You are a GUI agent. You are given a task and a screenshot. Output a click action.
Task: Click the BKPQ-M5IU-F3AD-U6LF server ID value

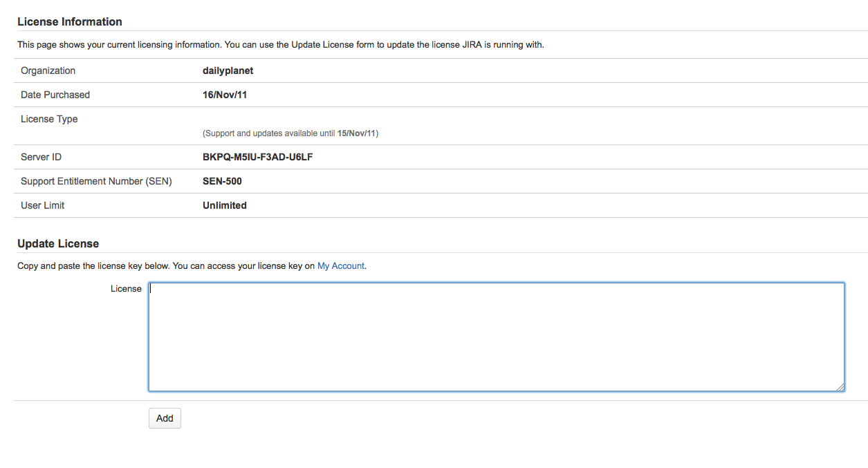click(258, 157)
